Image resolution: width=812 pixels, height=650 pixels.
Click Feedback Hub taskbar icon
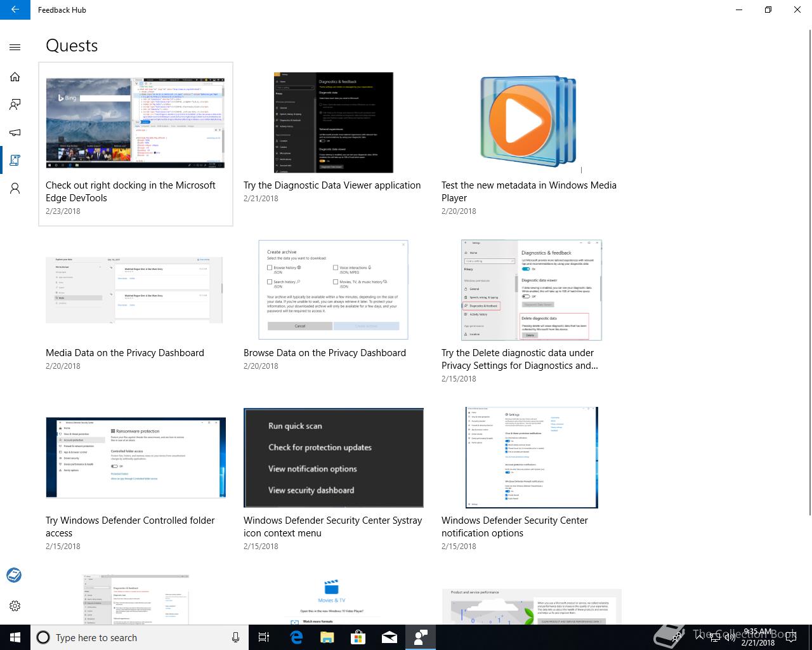click(421, 637)
